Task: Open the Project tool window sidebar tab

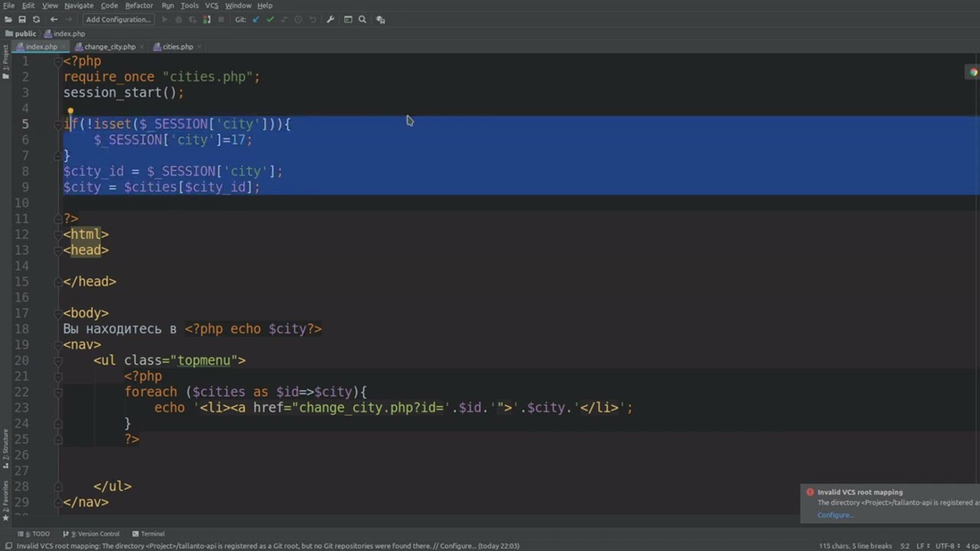Action: [x=5, y=64]
